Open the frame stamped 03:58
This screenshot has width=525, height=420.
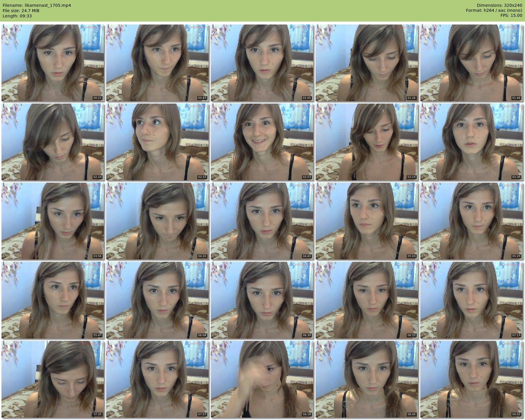(x=52, y=221)
